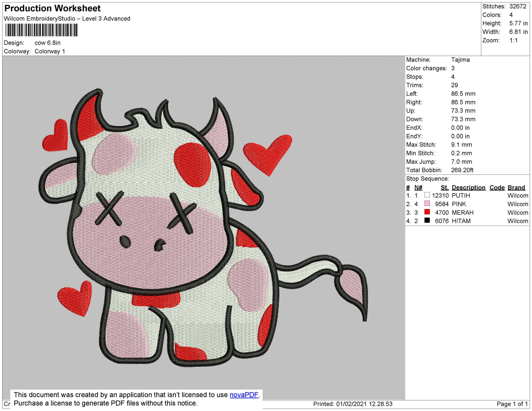Select the N# column header
532x411 pixels.
click(x=418, y=187)
